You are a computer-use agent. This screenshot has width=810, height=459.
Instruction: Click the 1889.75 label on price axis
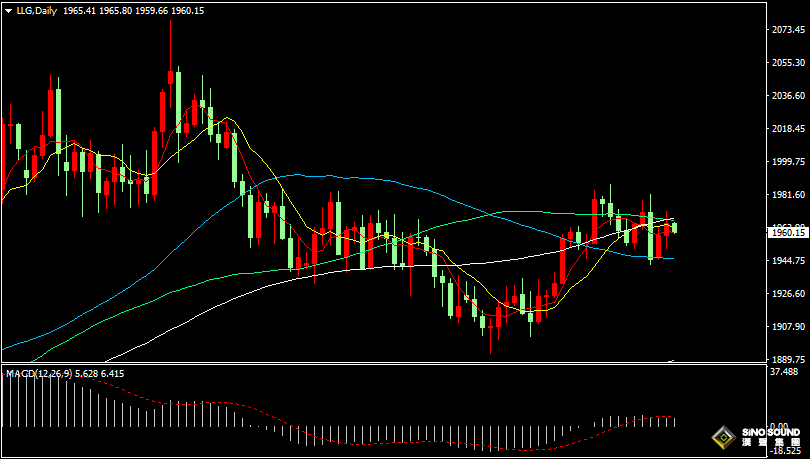tap(788, 360)
